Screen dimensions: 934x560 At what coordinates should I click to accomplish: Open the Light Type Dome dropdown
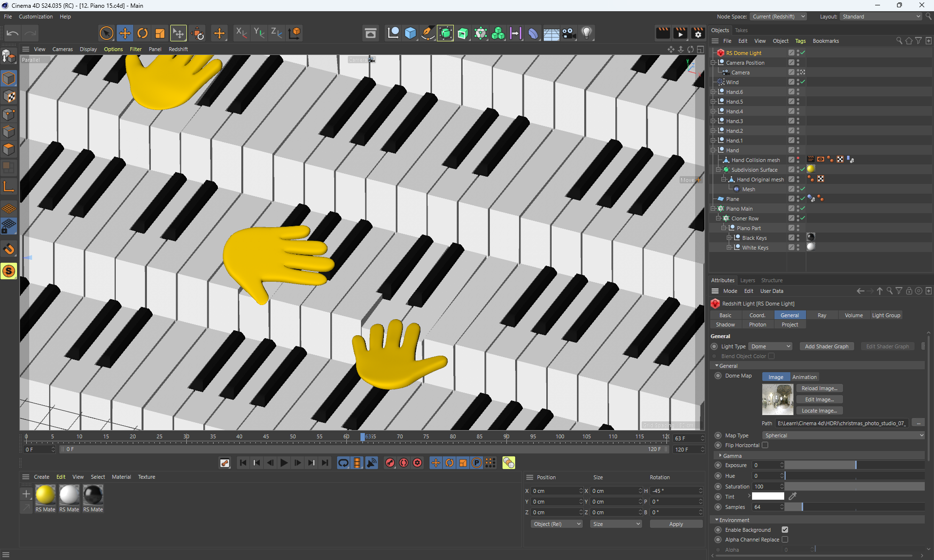(x=771, y=346)
